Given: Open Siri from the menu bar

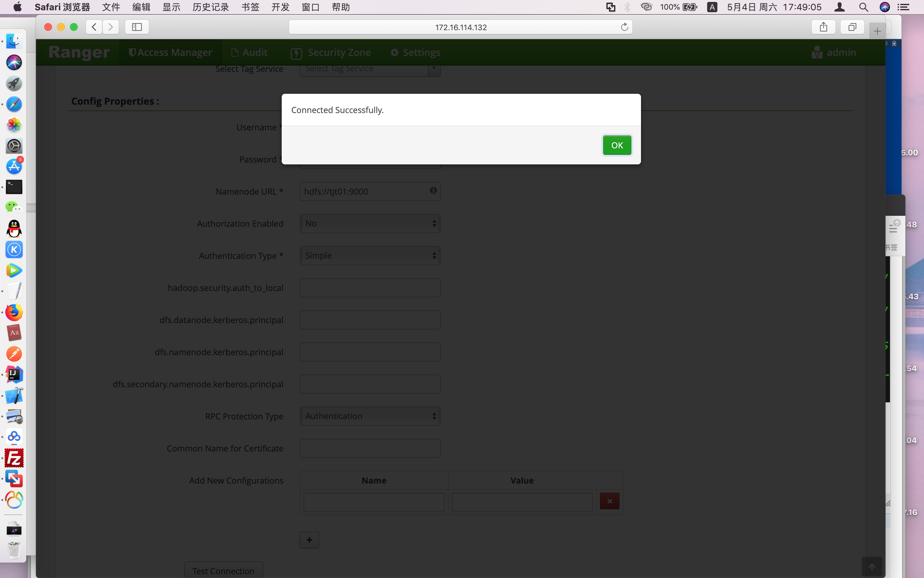Looking at the screenshot, I should point(885,7).
